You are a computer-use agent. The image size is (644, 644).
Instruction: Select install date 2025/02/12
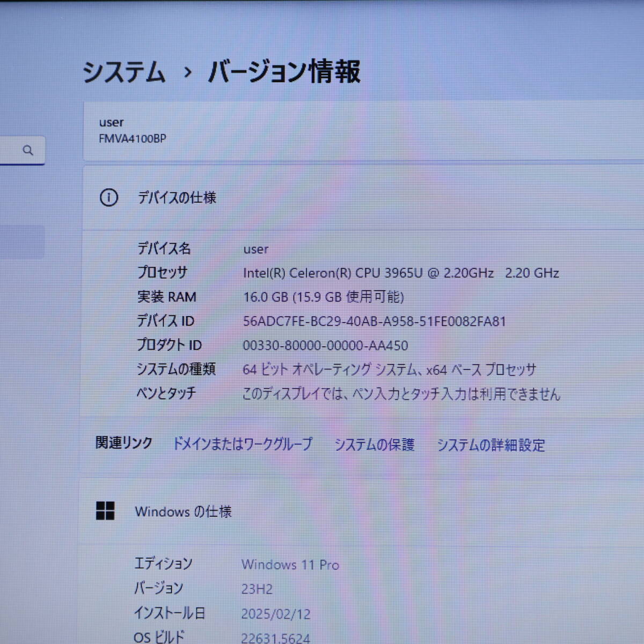coord(276,614)
